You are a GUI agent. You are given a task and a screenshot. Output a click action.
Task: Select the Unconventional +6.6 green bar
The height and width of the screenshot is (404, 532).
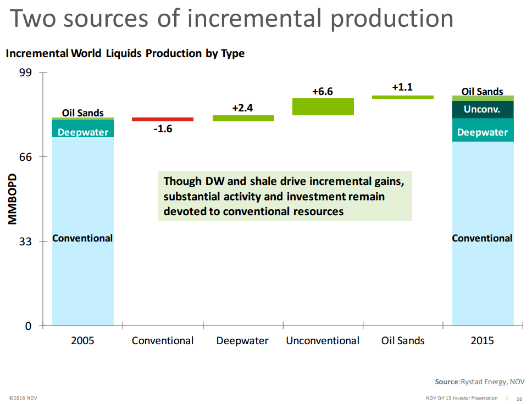323,106
